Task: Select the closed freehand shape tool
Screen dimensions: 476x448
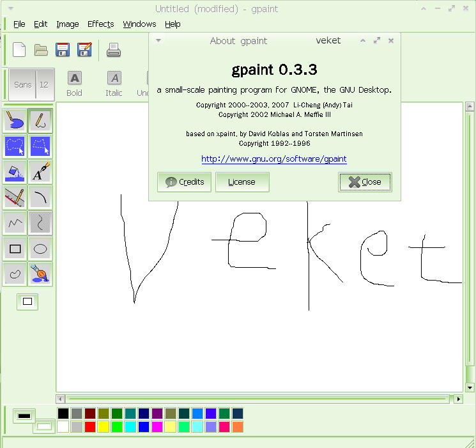Action: [x=15, y=274]
